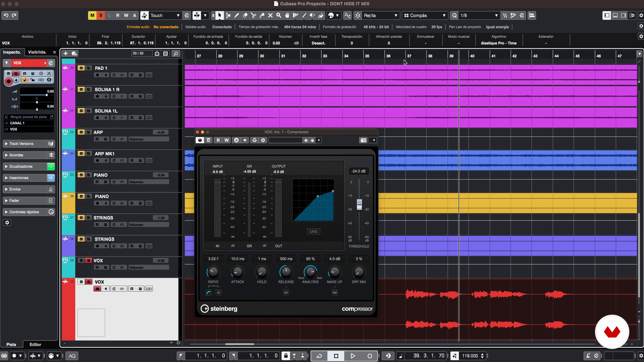Switch to the Editor tab
644x362 pixels.
click(x=35, y=344)
